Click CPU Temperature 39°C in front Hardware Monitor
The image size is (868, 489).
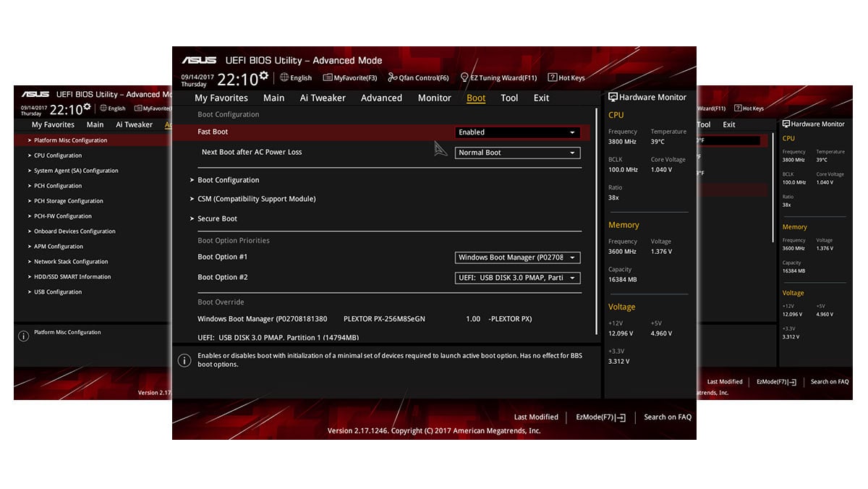point(658,142)
